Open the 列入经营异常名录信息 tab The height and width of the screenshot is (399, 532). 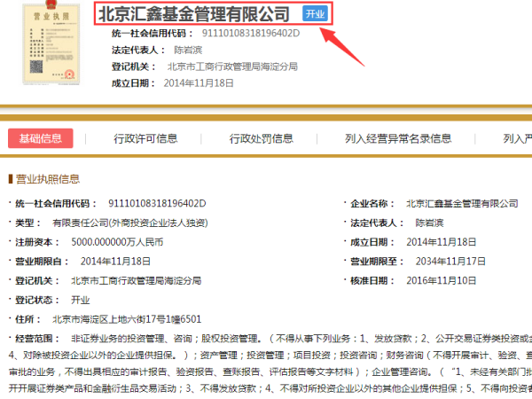coord(398,138)
